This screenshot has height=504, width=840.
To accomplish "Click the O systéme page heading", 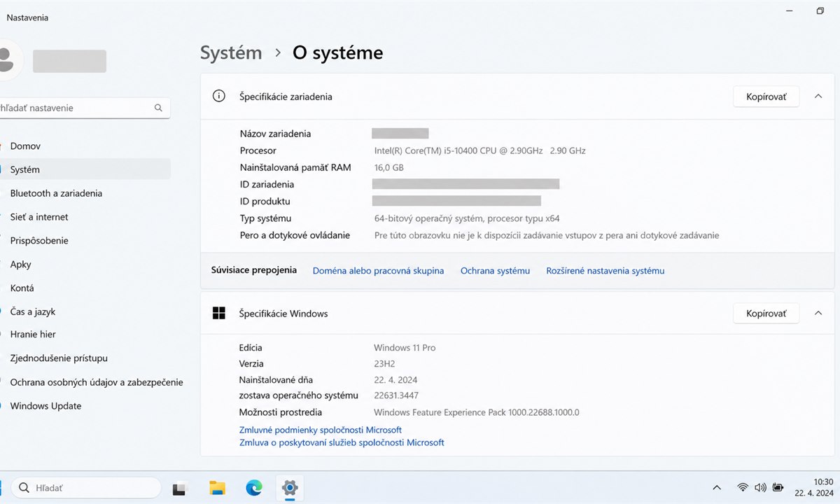I will (337, 52).
